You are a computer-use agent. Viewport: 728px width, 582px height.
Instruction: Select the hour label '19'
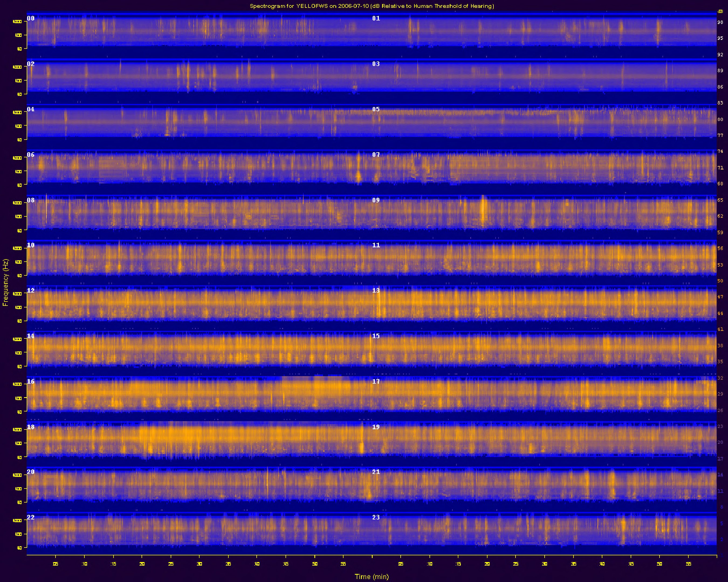point(376,427)
